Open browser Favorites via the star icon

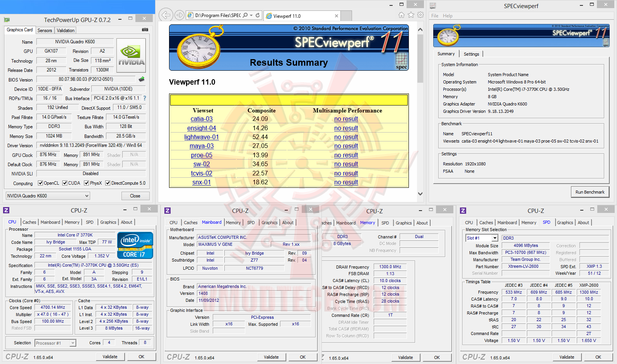(411, 15)
